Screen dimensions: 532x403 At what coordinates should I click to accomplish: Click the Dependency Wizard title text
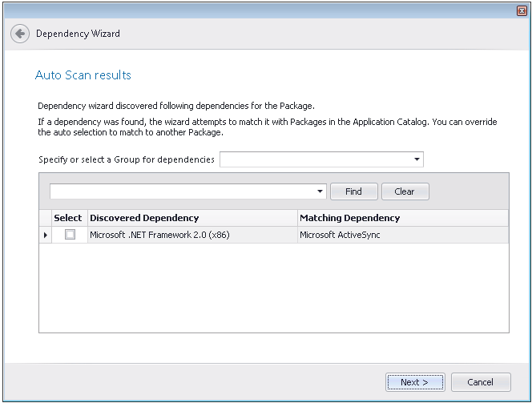(79, 34)
